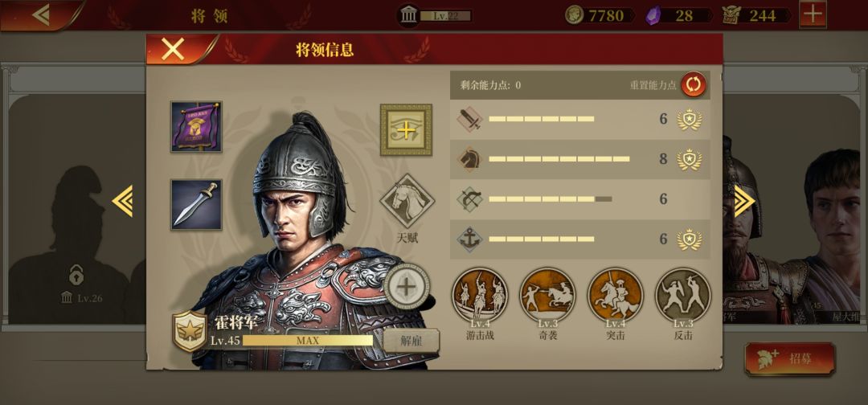868x405 pixels.
Task: Open the horse talent (天赋) icon
Action: click(x=407, y=201)
